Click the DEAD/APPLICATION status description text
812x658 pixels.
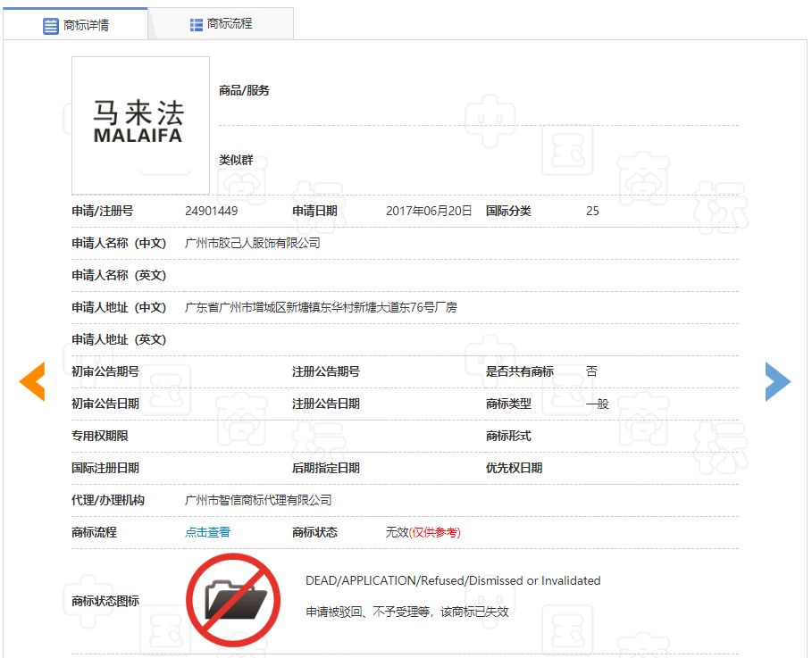point(453,580)
